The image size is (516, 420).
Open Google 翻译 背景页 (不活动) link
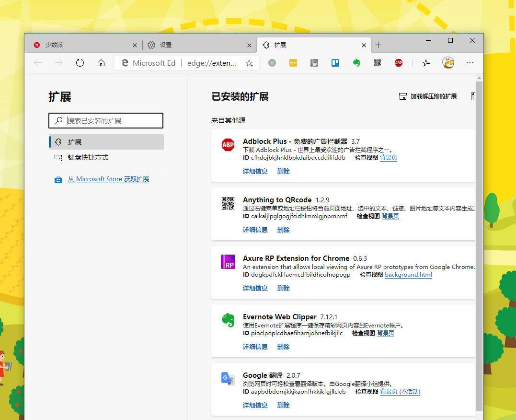pyautogui.click(x=400, y=392)
